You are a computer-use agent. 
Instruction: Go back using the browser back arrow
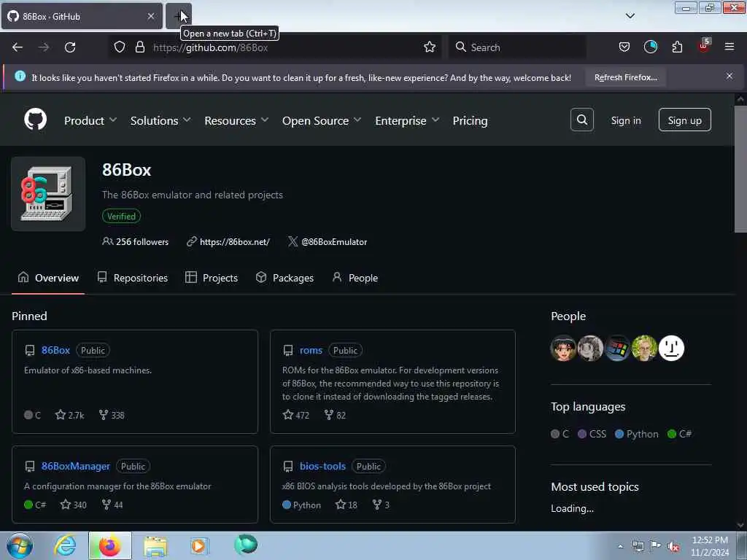point(18,47)
